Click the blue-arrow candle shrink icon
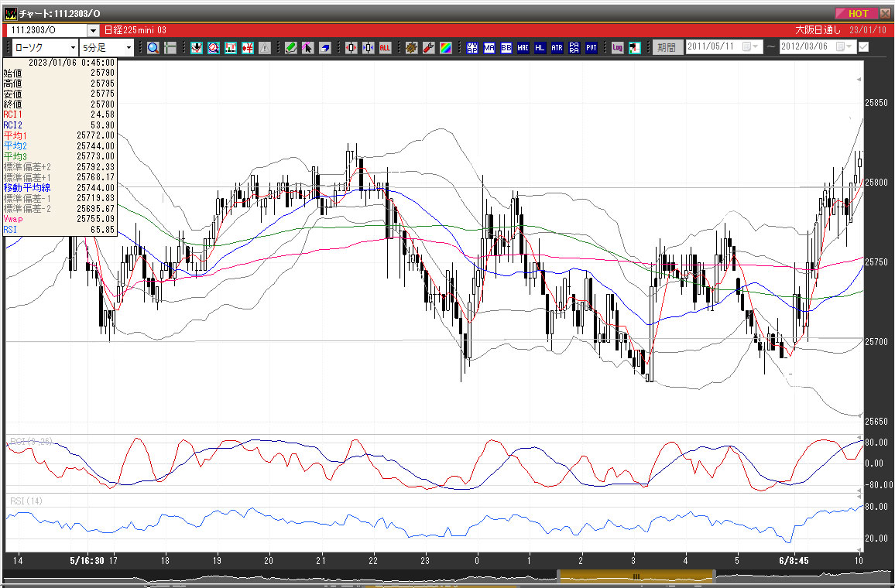The width and height of the screenshot is (895, 588). point(369,48)
